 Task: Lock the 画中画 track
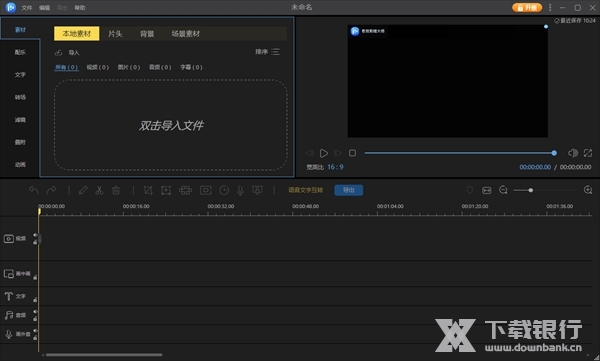click(x=35, y=277)
